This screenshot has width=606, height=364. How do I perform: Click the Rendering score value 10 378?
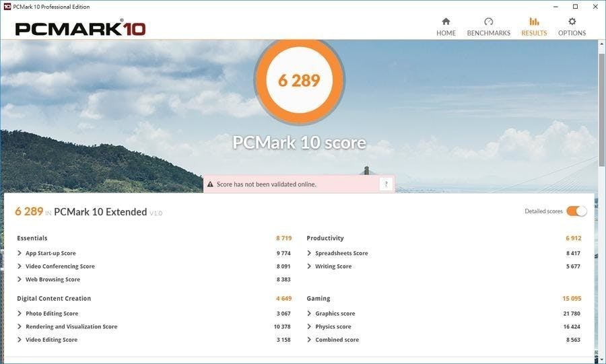pyautogui.click(x=282, y=326)
